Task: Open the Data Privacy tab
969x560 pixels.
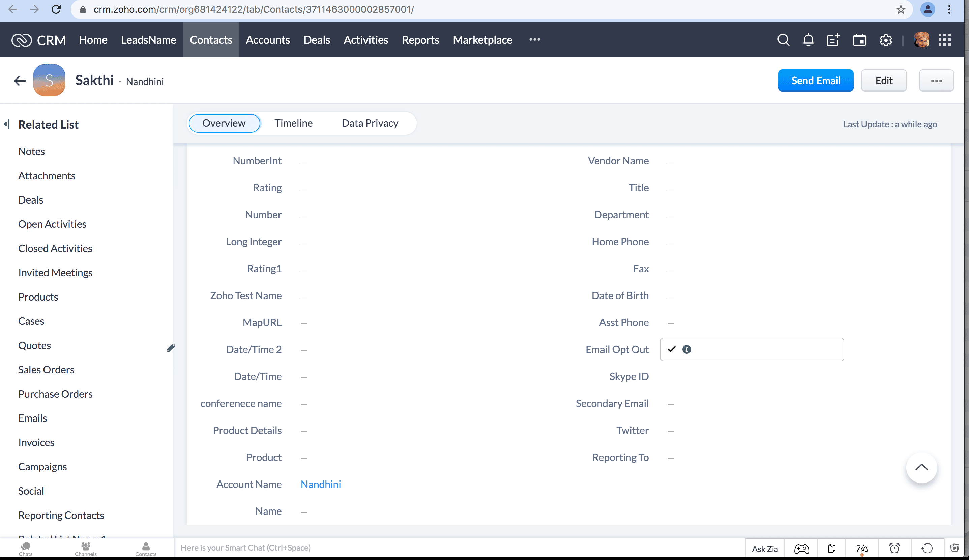Action: (x=370, y=123)
